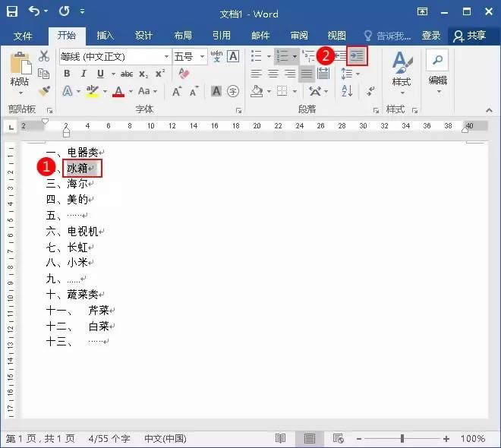Open the 插入 ribbon tab
The height and width of the screenshot is (448, 501).
point(106,36)
